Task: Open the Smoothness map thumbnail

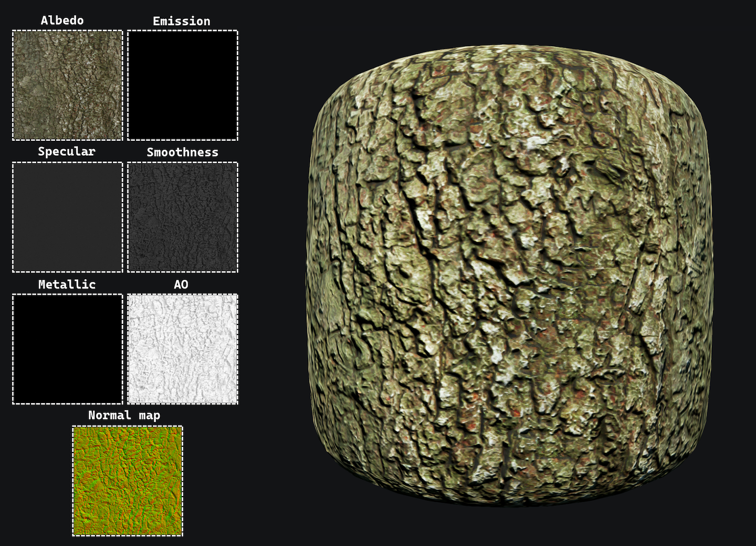Action: point(183,217)
